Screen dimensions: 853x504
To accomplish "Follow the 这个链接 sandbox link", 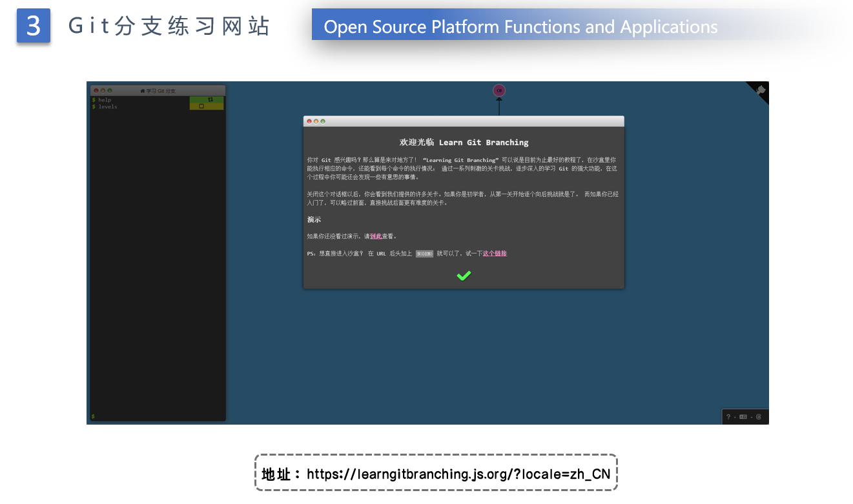I will [x=495, y=254].
